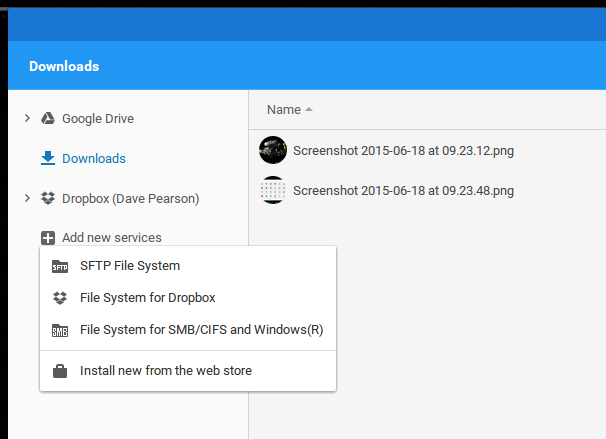Choose SFTP File System menu entry

(188, 266)
